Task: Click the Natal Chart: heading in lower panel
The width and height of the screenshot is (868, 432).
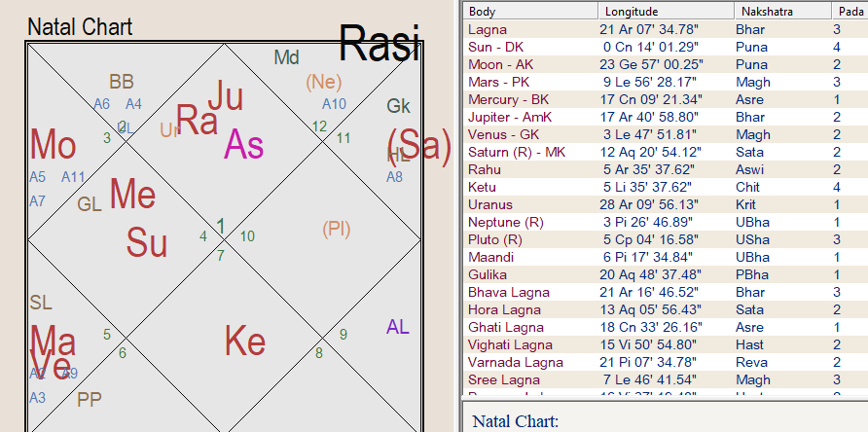Action: [x=516, y=421]
